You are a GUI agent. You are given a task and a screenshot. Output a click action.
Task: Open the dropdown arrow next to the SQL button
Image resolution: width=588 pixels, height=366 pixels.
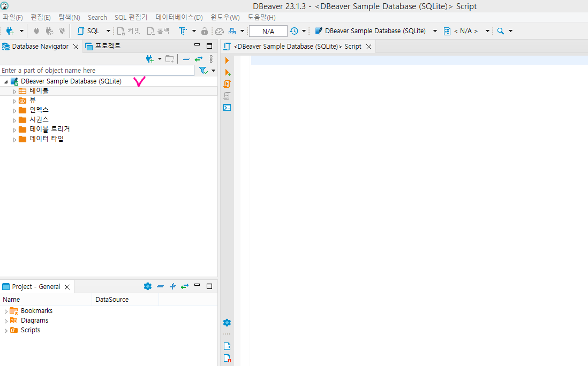pyautogui.click(x=108, y=31)
